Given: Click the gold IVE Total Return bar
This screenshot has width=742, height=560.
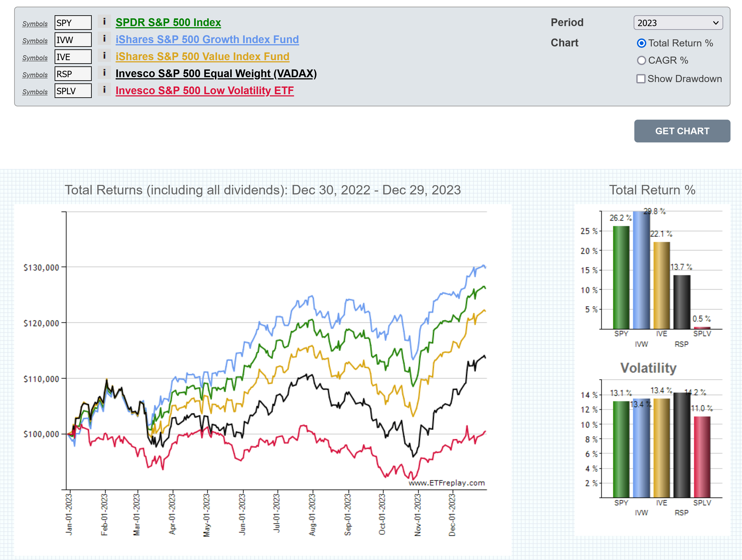Looking at the screenshot, I should [662, 286].
